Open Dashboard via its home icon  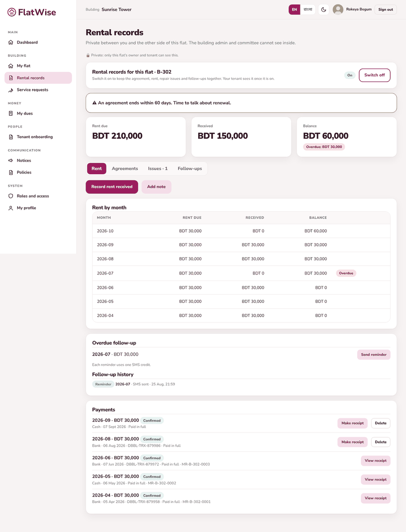[x=11, y=42]
